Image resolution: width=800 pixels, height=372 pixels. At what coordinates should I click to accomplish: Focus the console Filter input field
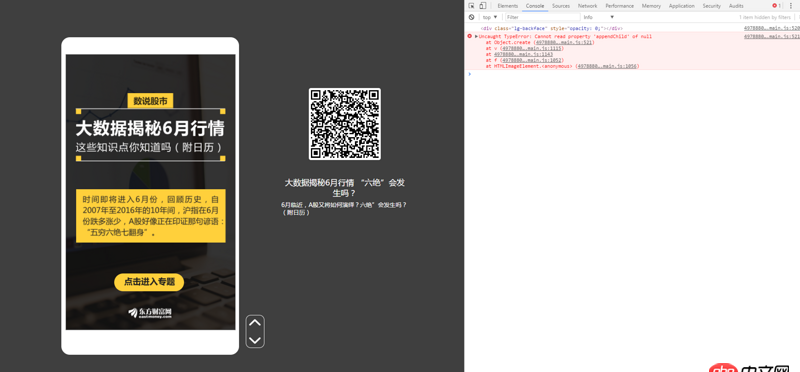click(x=542, y=17)
